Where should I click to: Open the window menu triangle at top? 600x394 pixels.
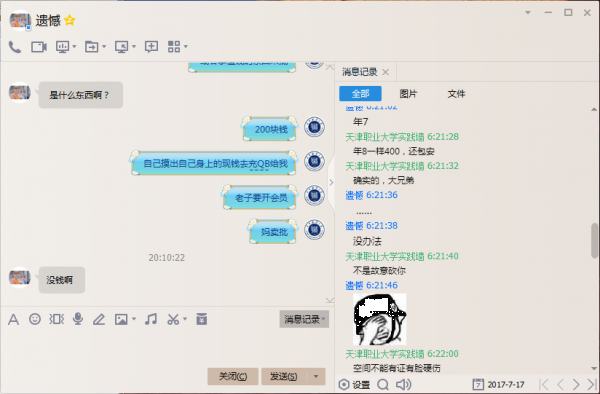pyautogui.click(x=528, y=13)
